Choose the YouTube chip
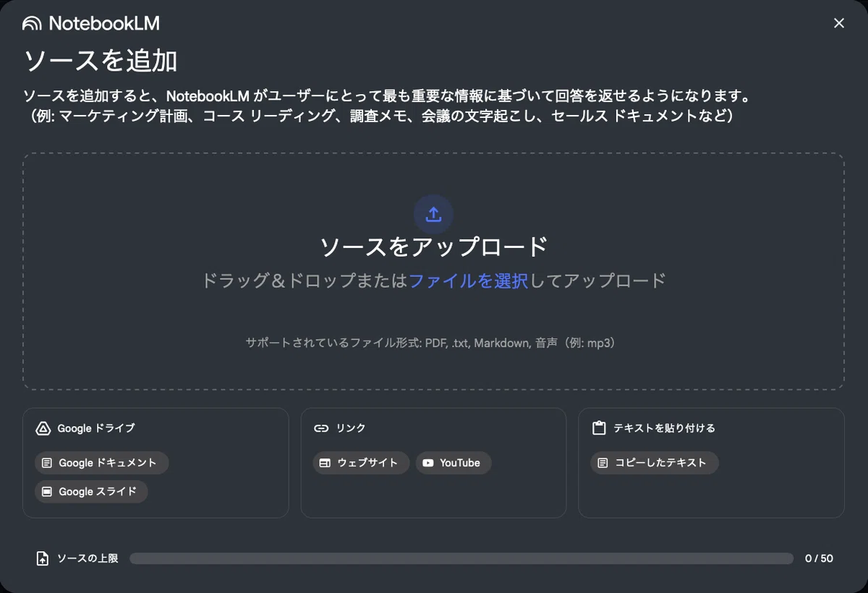 click(x=454, y=463)
